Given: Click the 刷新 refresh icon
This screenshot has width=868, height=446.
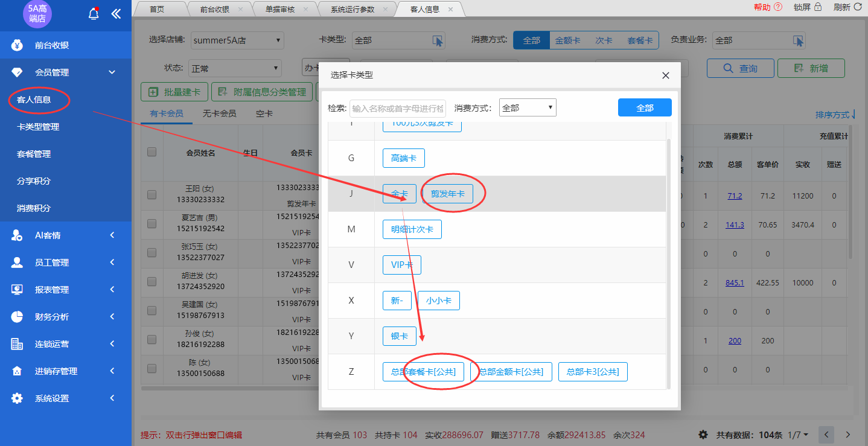Looking at the screenshot, I should pos(858,7).
